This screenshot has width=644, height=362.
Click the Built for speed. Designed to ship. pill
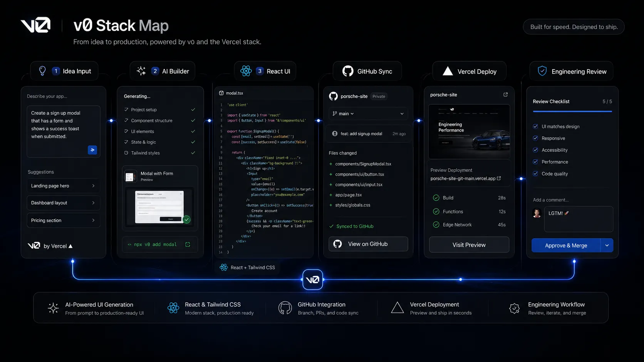click(x=574, y=27)
